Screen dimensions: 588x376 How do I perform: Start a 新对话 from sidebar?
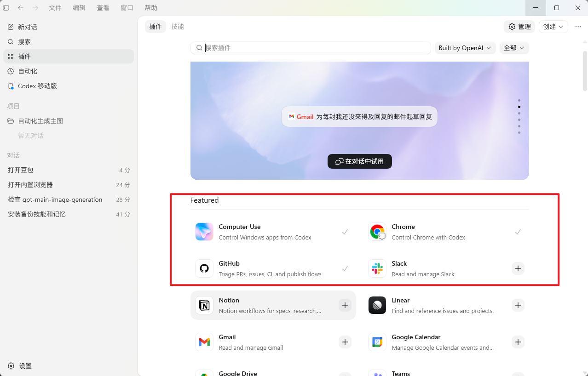[69, 27]
